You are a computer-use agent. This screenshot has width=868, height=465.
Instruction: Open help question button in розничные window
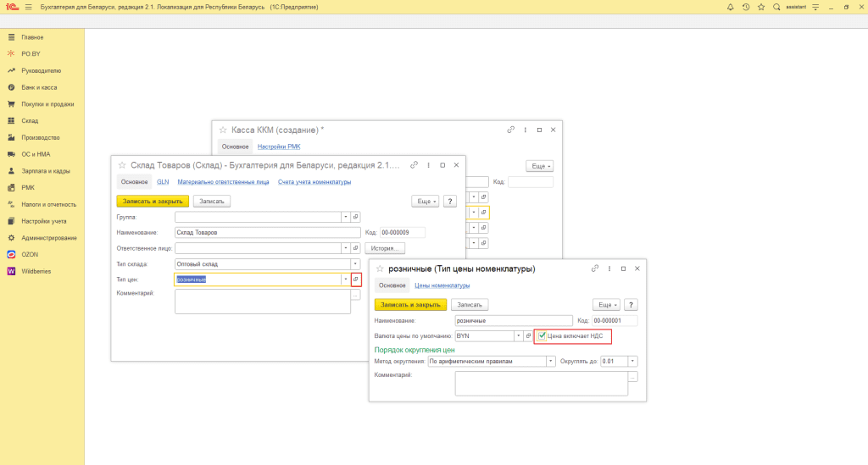pos(631,305)
